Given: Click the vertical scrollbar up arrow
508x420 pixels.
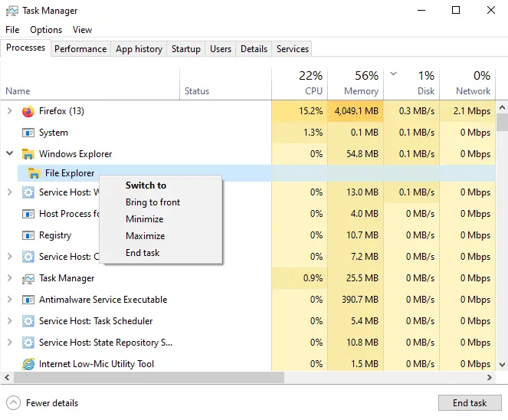Looking at the screenshot, I should pos(502,107).
